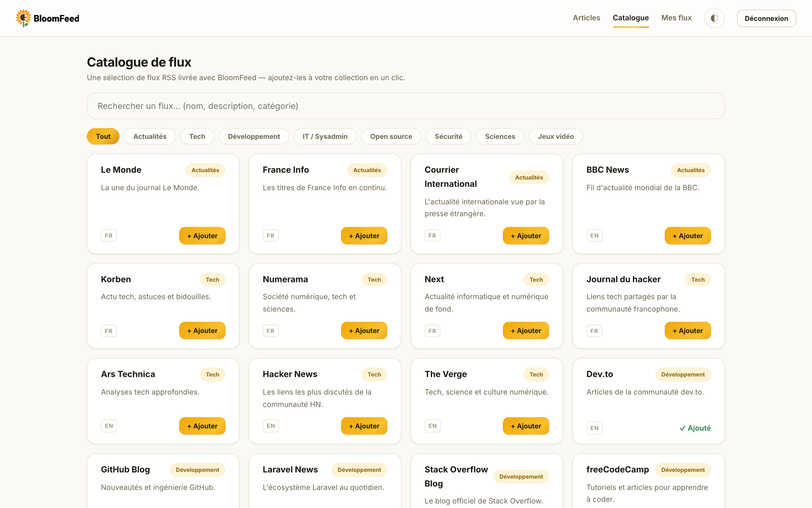The width and height of the screenshot is (812, 508).
Task: Filter catalogue by Tech chip
Action: [x=197, y=136]
